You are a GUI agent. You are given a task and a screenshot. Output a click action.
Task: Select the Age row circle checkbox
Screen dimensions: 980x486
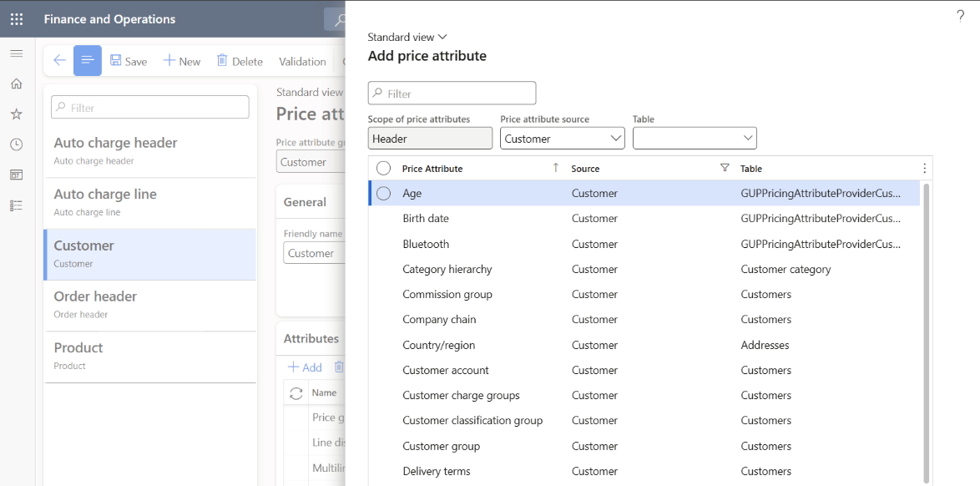point(384,193)
